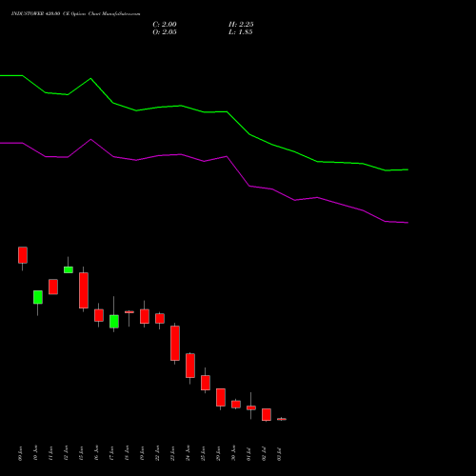The image size is (476, 476).
Task: Click the "01 Jul" date label
Action: 249,453
